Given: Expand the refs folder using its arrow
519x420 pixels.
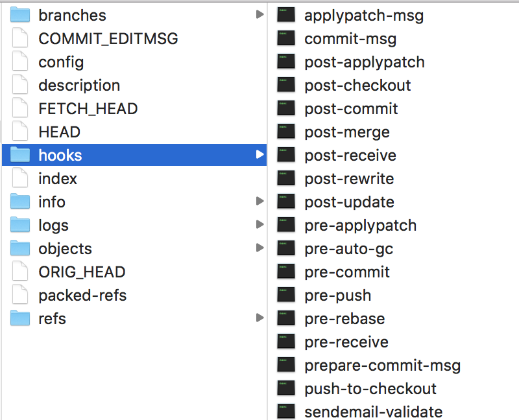Looking at the screenshot, I should pyautogui.click(x=260, y=318).
